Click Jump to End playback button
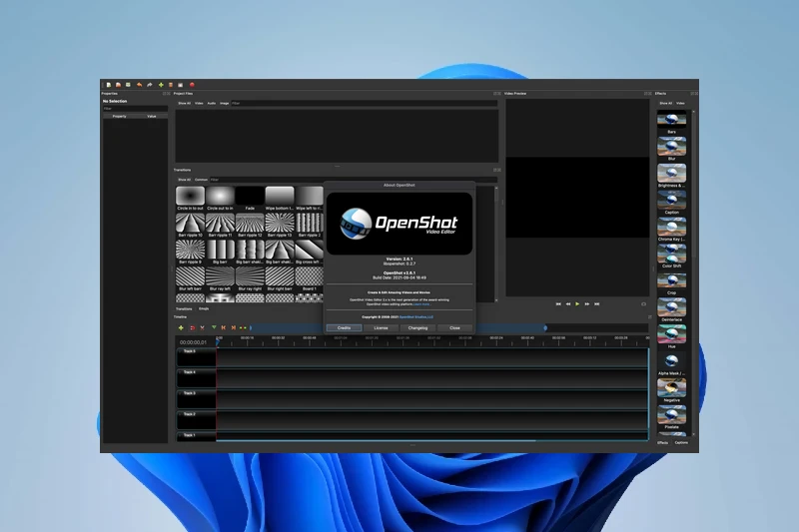 [596, 303]
